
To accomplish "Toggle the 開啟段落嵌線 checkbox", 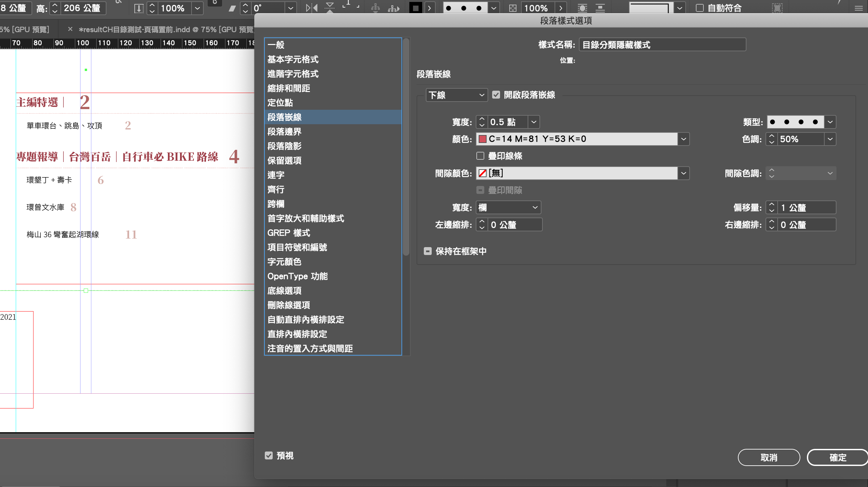I will tap(496, 95).
